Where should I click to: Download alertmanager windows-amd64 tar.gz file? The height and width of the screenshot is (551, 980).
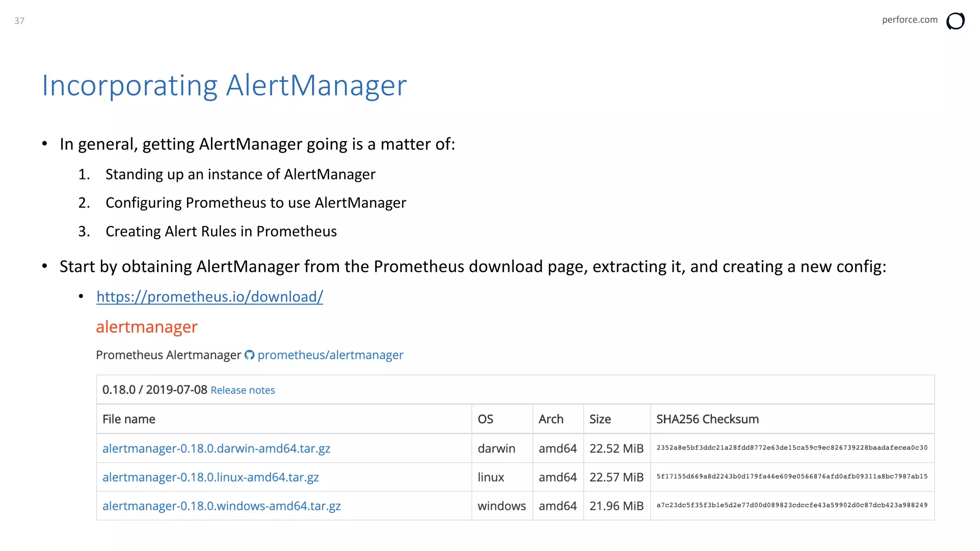click(222, 506)
